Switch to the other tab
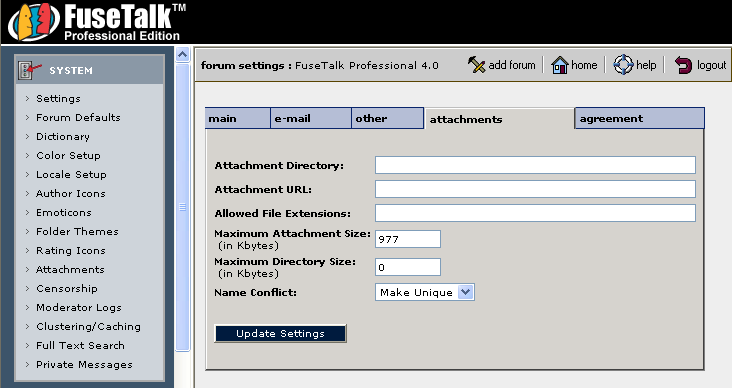This screenshot has width=732, height=388. click(387, 118)
